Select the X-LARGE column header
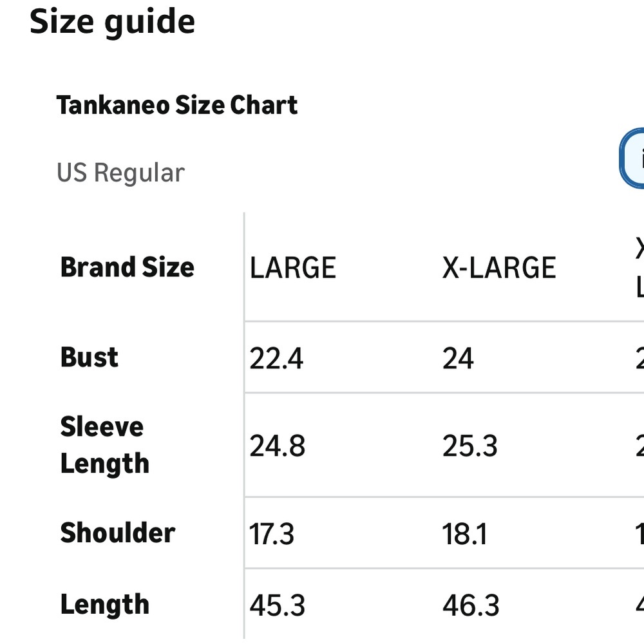Viewport: 644px width, 644px height. pyautogui.click(x=498, y=268)
